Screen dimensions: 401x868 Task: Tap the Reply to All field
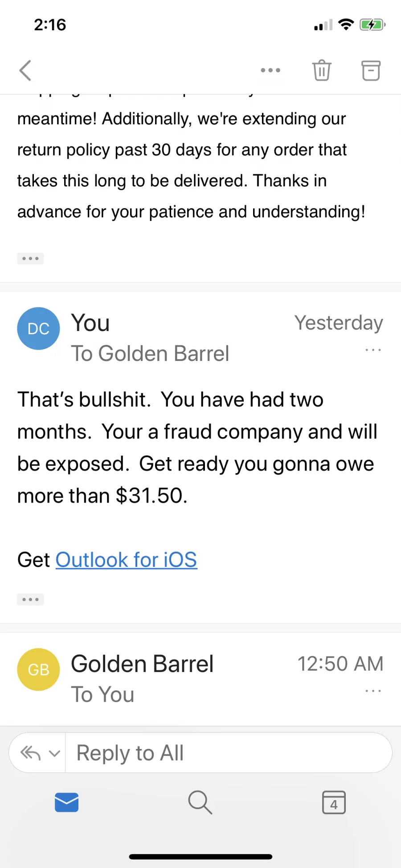pos(229,753)
